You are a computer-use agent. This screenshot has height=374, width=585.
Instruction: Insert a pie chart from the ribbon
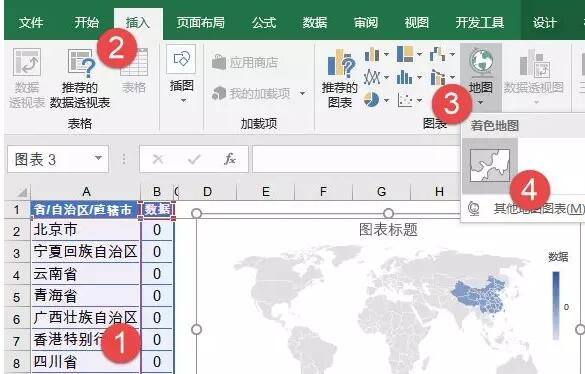point(371,100)
